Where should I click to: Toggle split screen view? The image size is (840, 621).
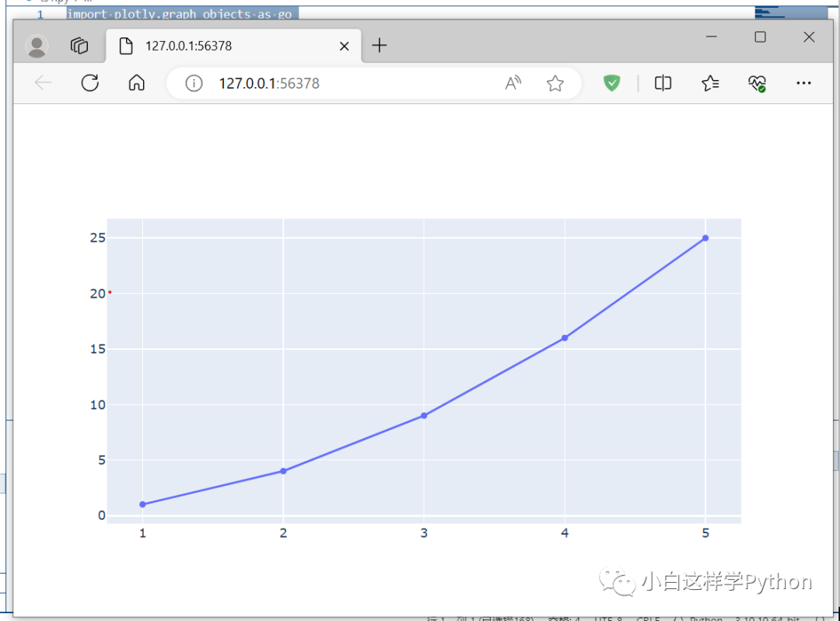[x=663, y=83]
